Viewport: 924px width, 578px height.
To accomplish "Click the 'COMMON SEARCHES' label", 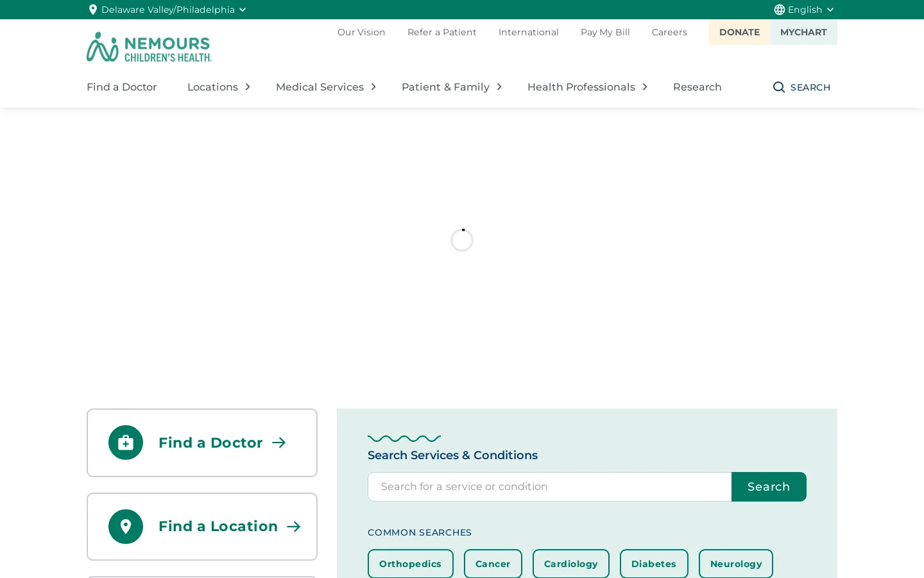I will [x=420, y=532].
